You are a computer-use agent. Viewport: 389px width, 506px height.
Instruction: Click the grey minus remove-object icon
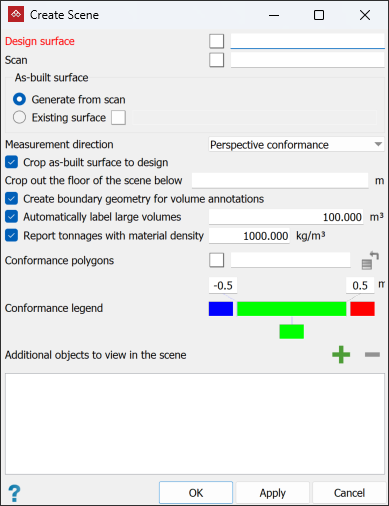pos(372,354)
